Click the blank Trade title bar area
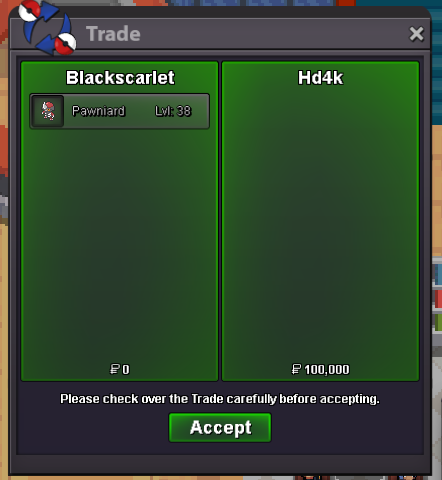 (x=273, y=34)
